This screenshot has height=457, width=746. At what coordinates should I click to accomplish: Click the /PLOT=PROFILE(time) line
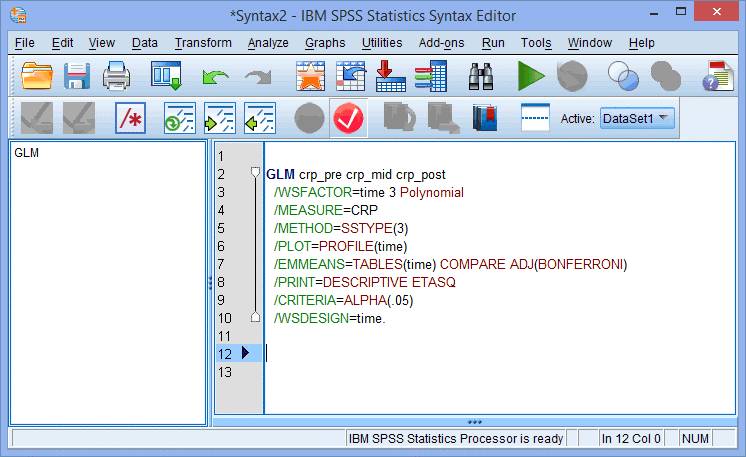[341, 246]
